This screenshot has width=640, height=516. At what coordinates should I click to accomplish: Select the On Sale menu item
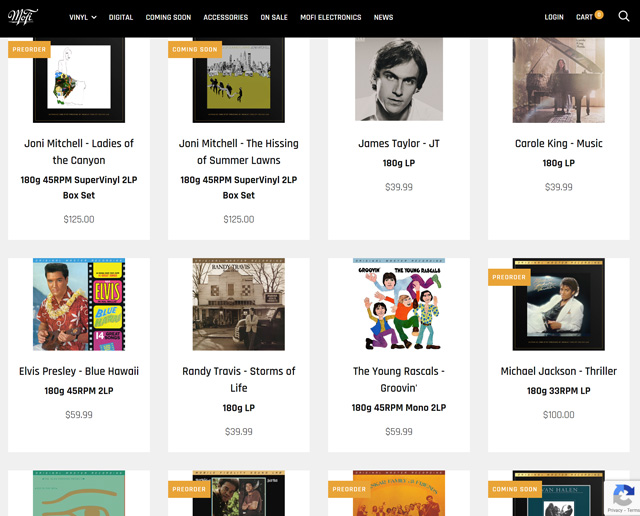(274, 17)
